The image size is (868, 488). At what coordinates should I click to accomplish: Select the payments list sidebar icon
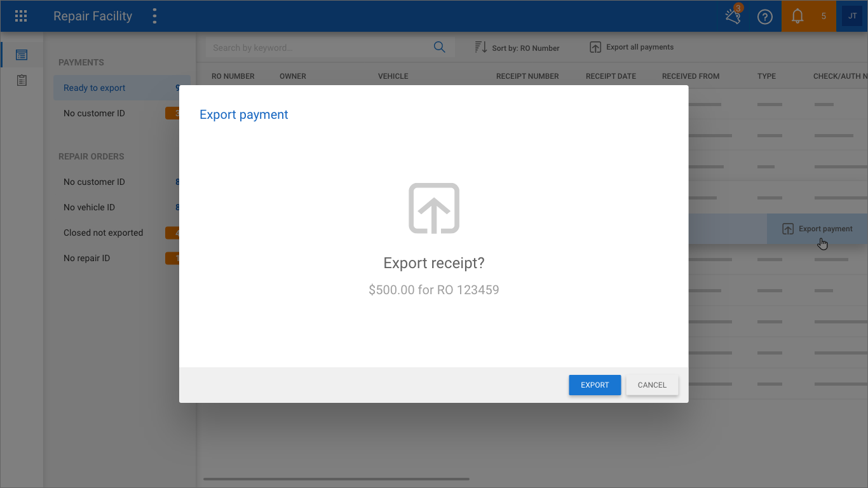point(22,55)
